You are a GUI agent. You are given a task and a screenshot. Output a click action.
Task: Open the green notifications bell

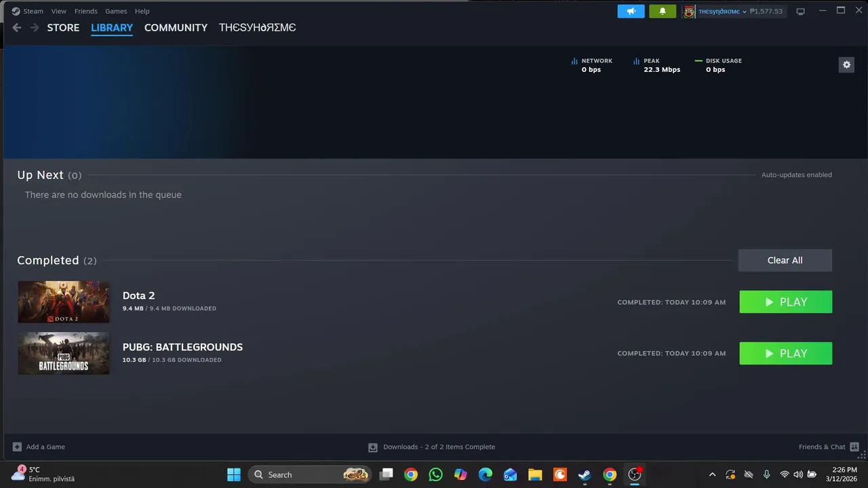[663, 11]
